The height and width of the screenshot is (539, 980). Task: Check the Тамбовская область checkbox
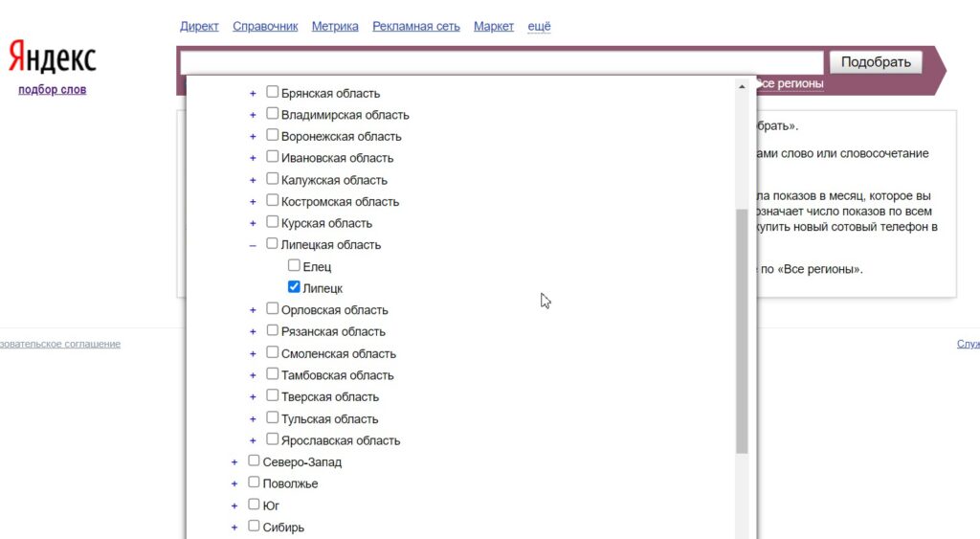coord(272,374)
